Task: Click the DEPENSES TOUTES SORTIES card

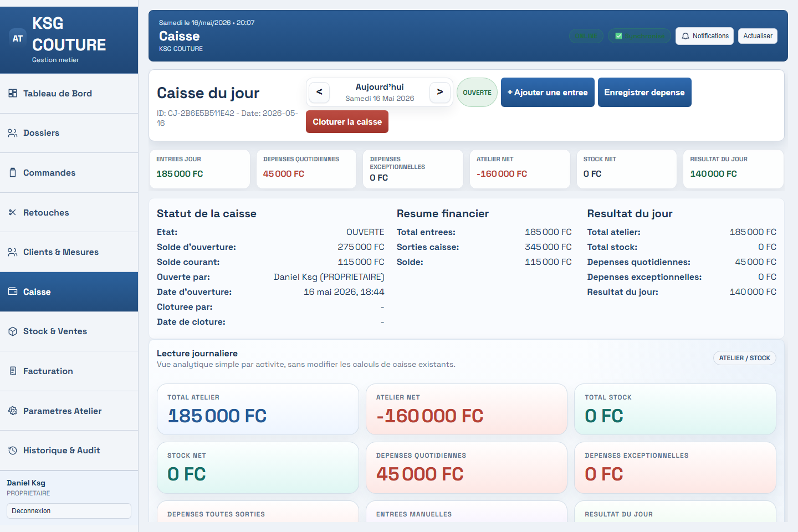Action: point(258,511)
